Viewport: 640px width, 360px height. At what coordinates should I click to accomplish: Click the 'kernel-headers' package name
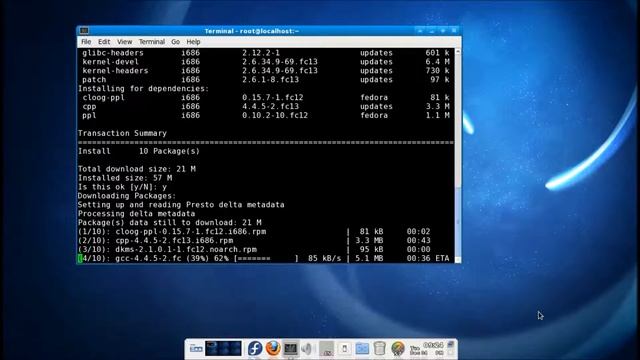(x=116, y=71)
